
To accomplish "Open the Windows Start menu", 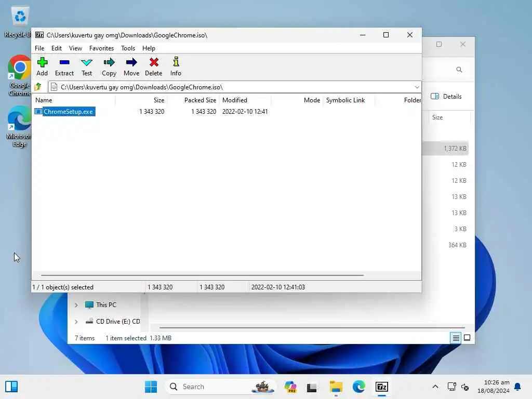I will 151,387.
